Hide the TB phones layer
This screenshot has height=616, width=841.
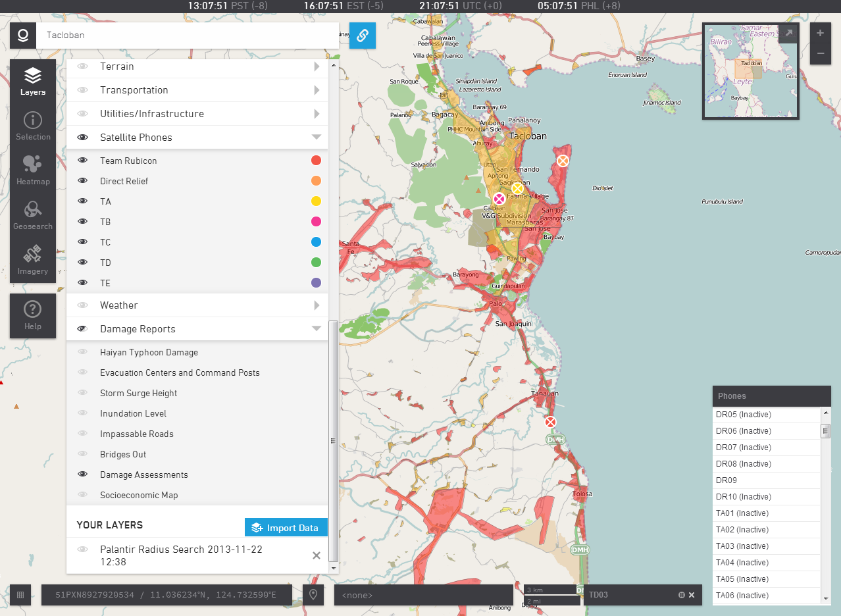[x=83, y=222]
